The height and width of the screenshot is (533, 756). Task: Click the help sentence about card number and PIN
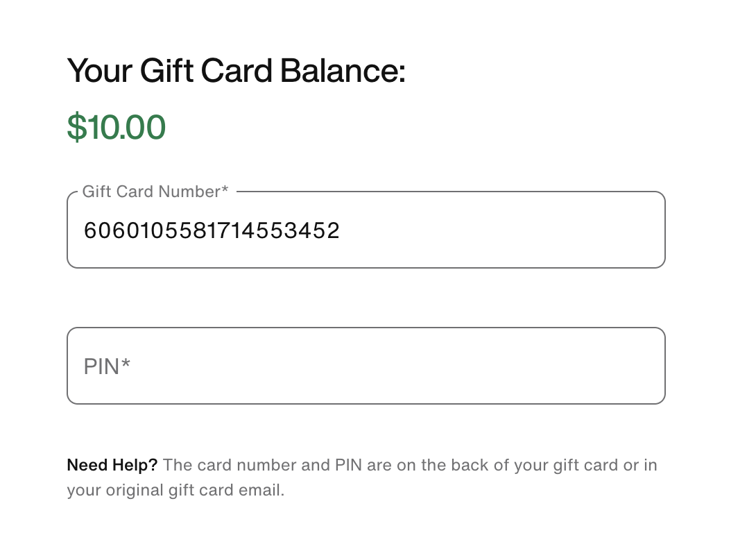coord(409,465)
